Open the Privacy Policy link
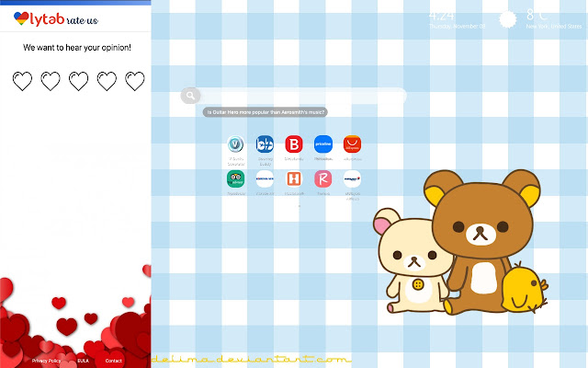 tap(46, 361)
